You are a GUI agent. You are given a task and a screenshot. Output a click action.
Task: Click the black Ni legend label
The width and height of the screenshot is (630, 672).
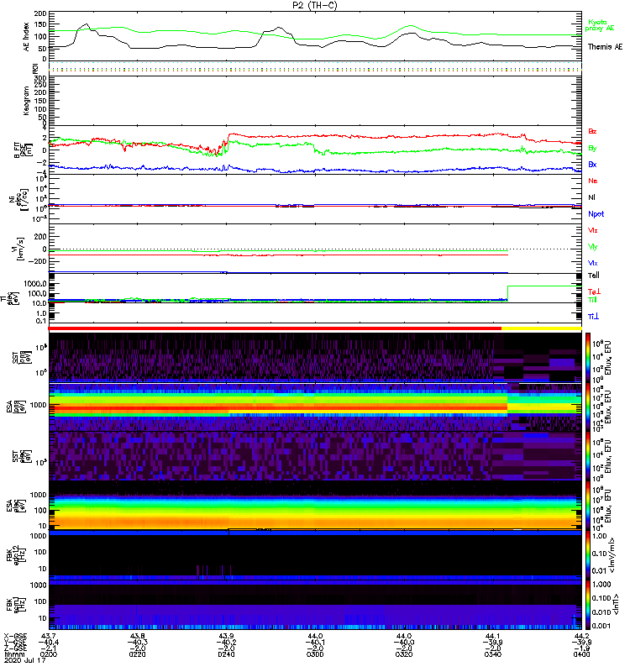591,197
